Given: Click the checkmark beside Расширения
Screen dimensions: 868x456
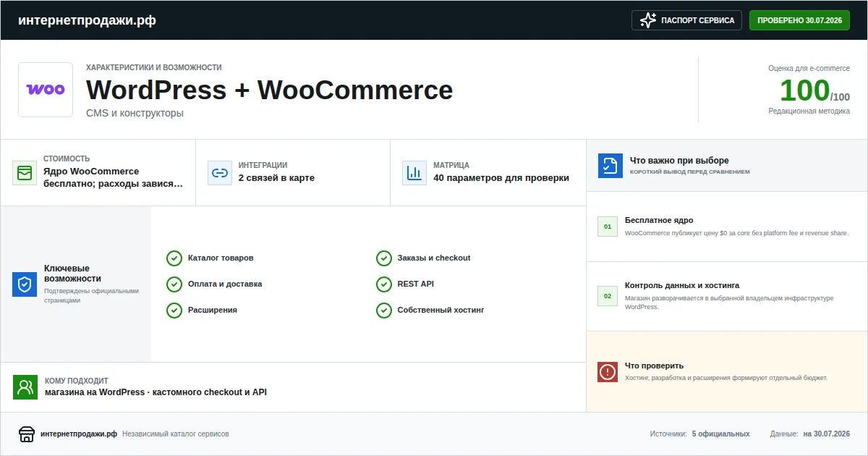Looking at the screenshot, I should pos(174,311).
